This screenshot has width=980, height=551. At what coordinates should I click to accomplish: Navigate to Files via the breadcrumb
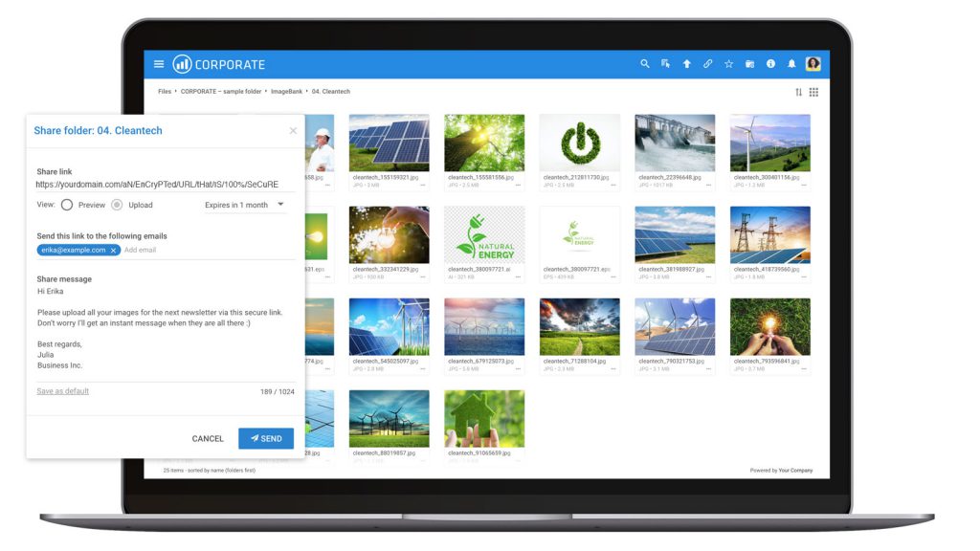164,92
